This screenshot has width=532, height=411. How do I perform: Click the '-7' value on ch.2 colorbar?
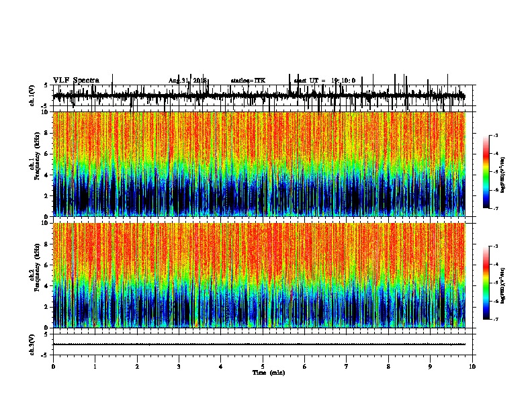tap(496, 320)
